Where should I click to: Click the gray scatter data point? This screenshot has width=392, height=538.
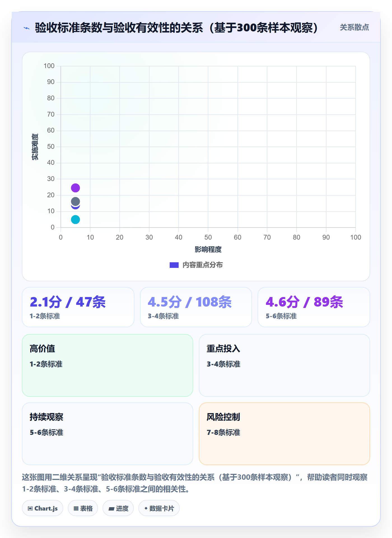pos(75,201)
